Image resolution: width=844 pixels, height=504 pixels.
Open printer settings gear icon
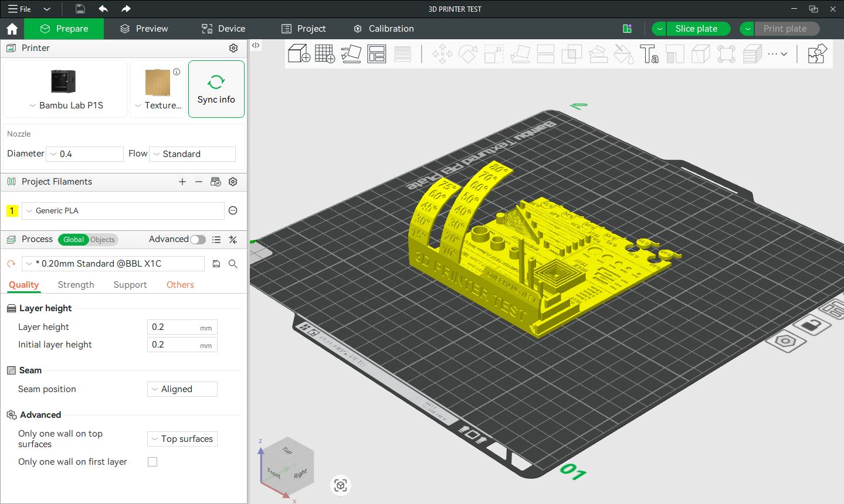(233, 48)
